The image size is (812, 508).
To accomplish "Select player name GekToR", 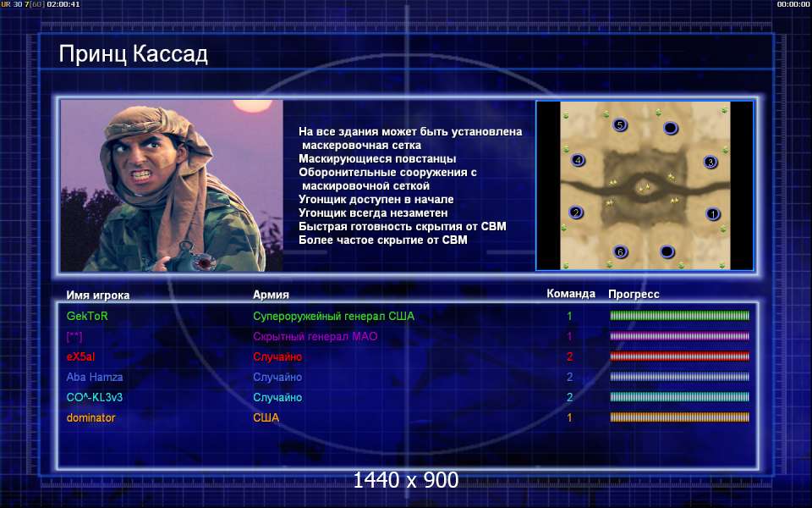I will coord(87,316).
